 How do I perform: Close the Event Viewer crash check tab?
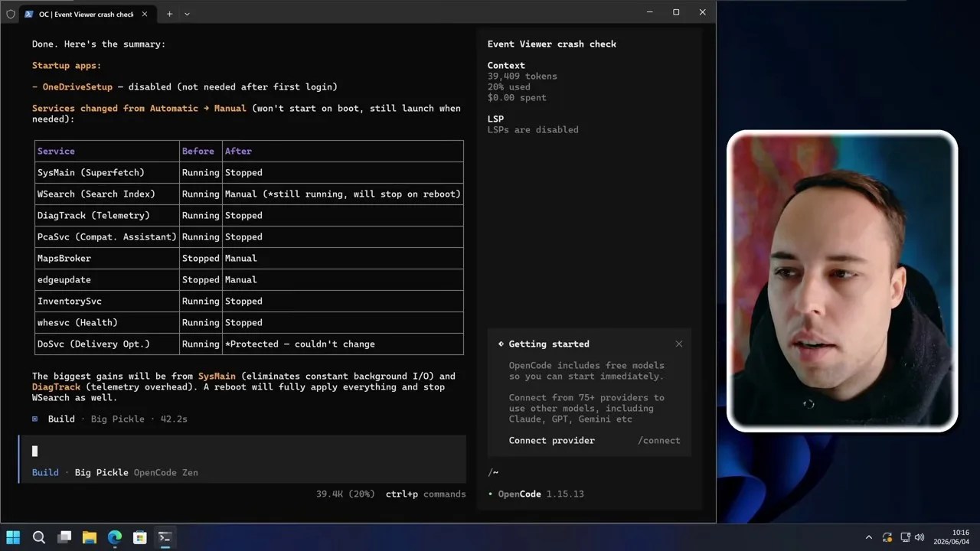coord(145,14)
